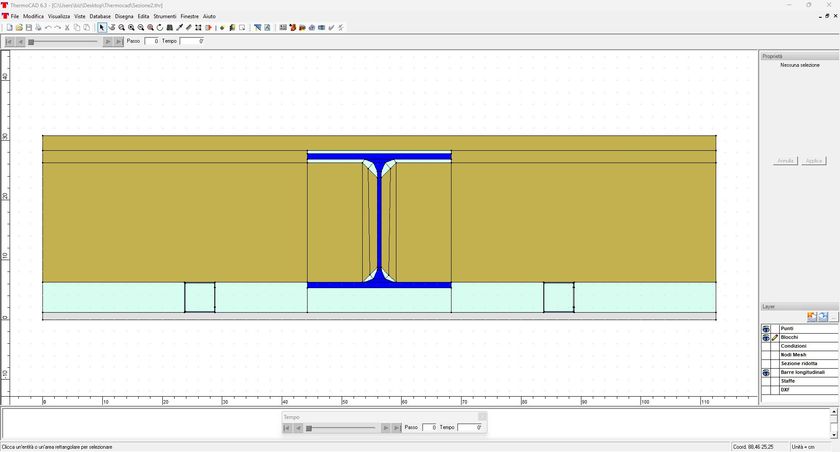Open the Visualizza menu

(x=59, y=17)
